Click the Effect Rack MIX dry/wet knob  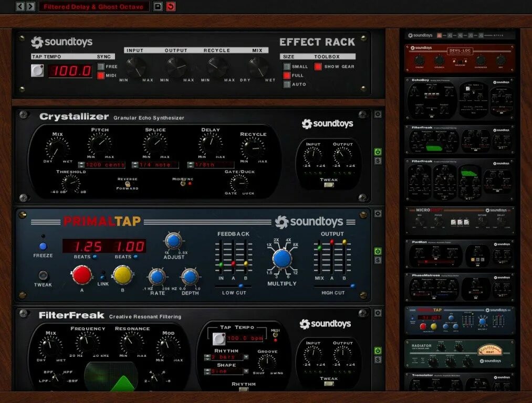[x=258, y=67]
